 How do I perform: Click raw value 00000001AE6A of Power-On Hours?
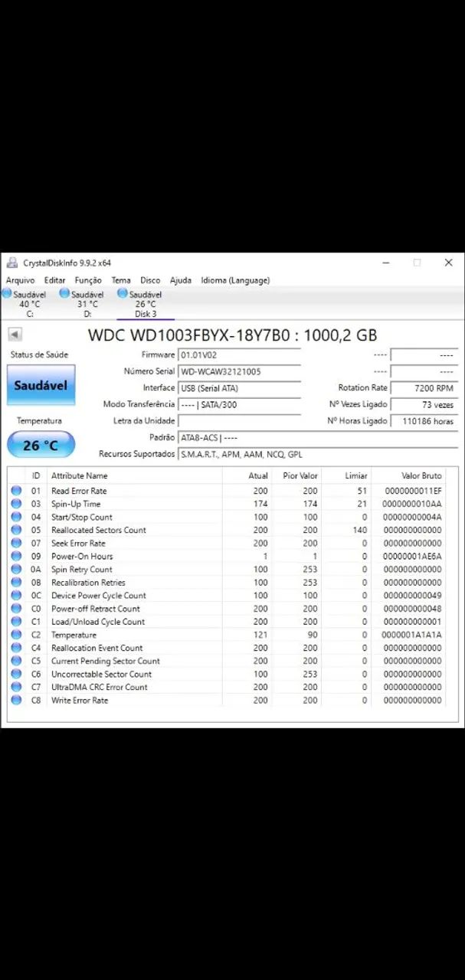[x=412, y=556]
